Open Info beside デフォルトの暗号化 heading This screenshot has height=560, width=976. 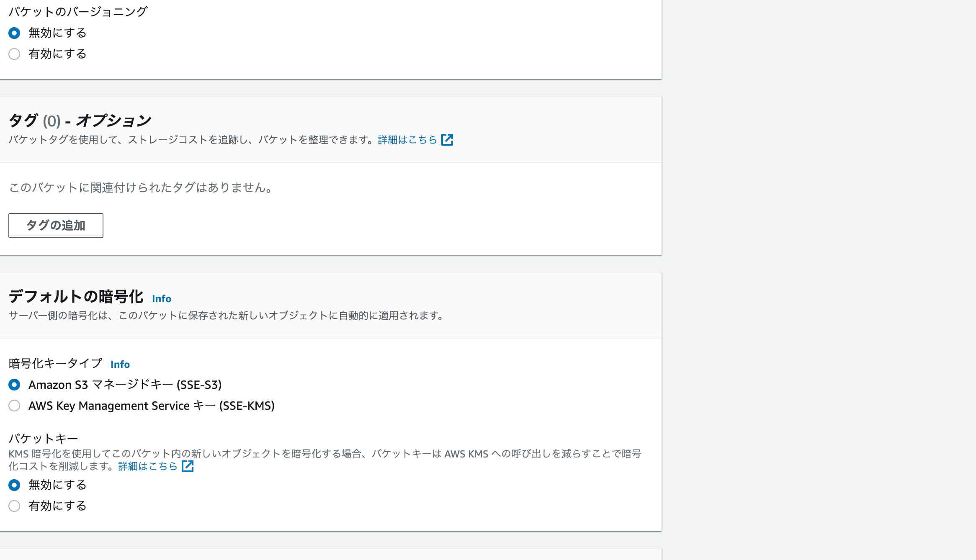(161, 299)
